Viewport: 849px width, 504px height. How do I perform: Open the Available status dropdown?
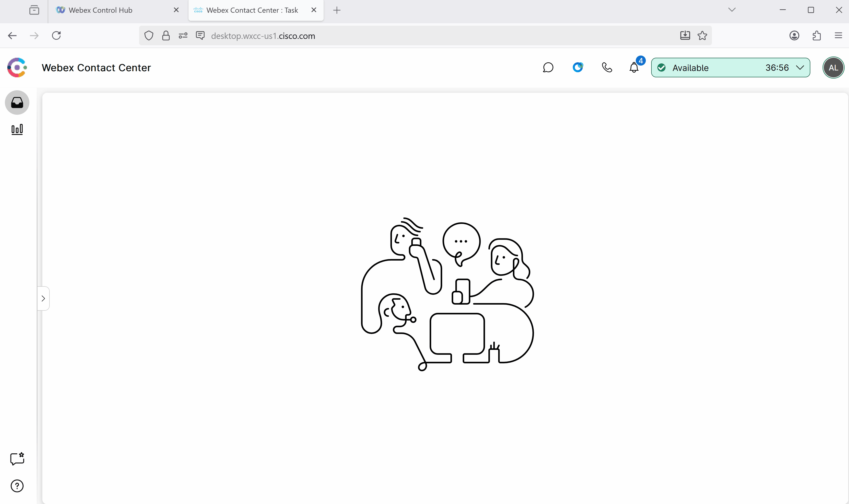(731, 68)
